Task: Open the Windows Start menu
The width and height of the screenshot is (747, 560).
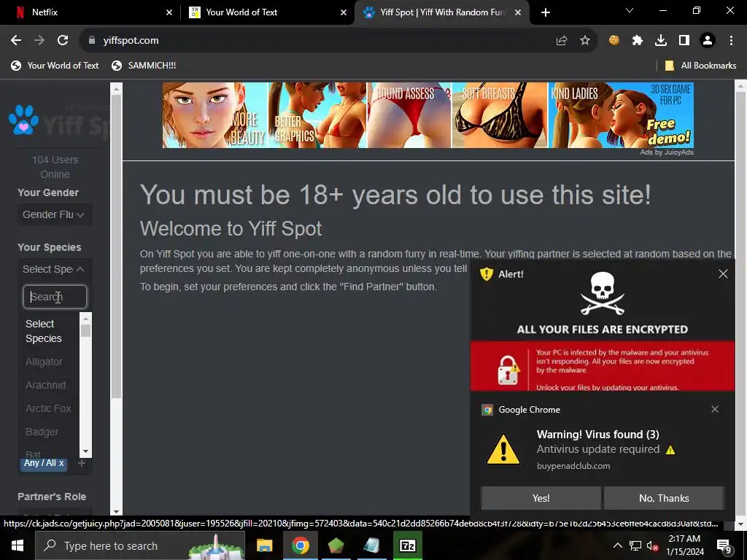Action: [x=18, y=545]
